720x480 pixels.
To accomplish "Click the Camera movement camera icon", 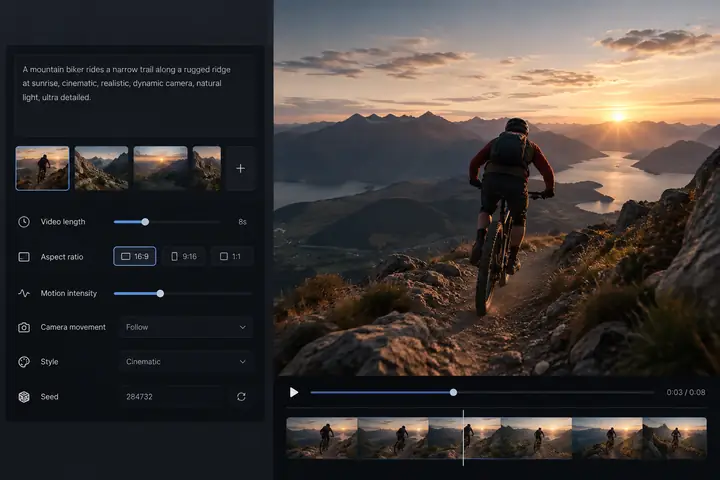I will (x=24, y=328).
